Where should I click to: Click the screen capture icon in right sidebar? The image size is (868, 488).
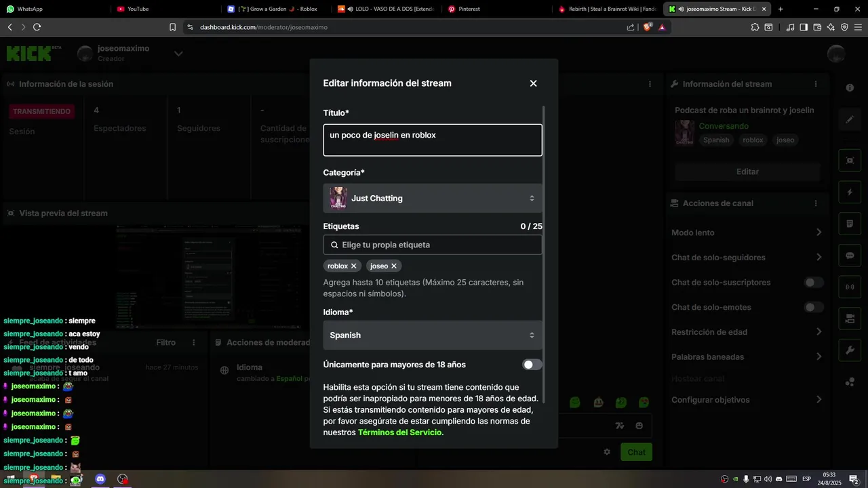tap(850, 161)
